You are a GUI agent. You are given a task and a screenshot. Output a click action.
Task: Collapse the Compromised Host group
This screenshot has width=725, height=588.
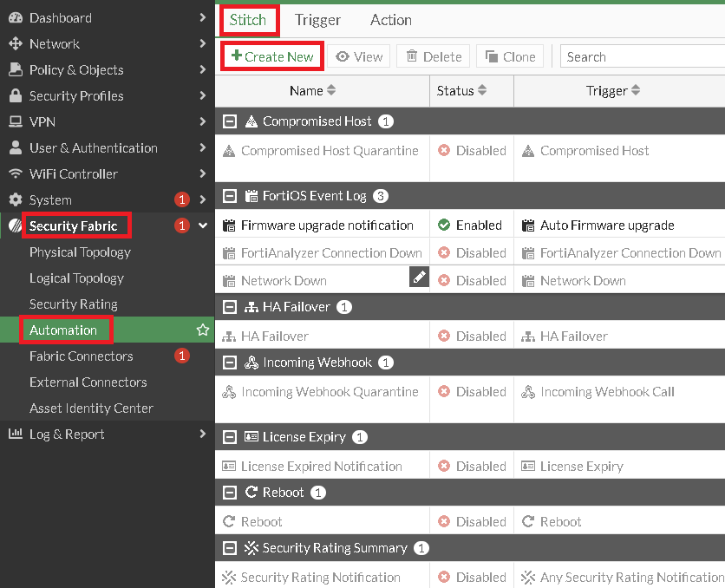click(229, 121)
